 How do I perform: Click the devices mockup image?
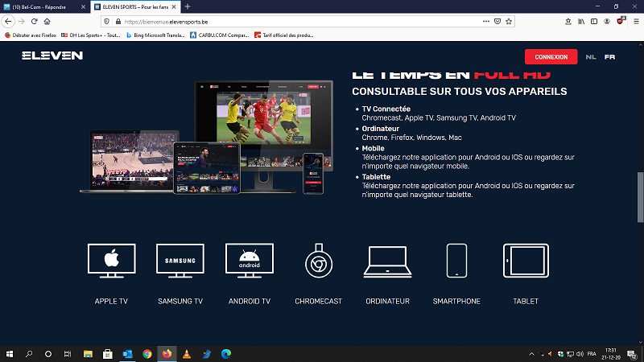click(207, 137)
